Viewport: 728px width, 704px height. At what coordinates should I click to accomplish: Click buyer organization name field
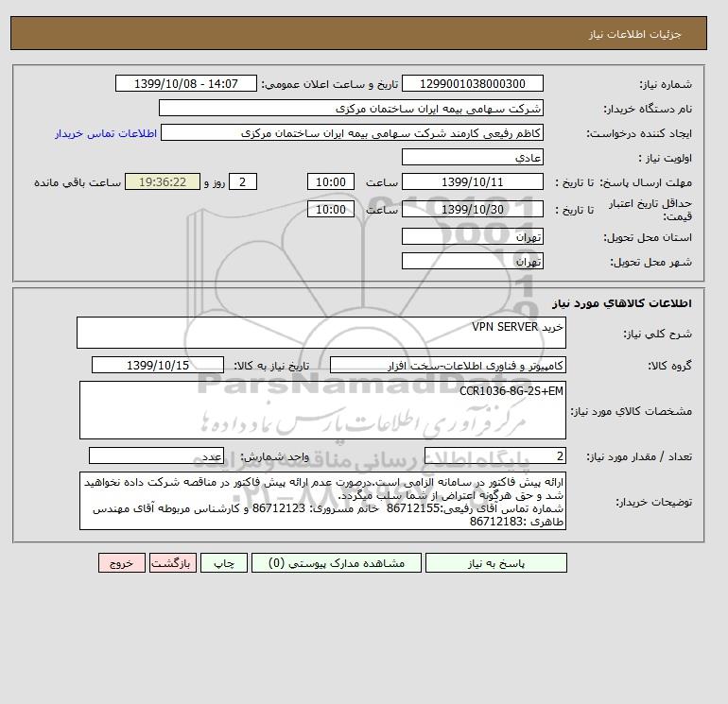(351, 108)
